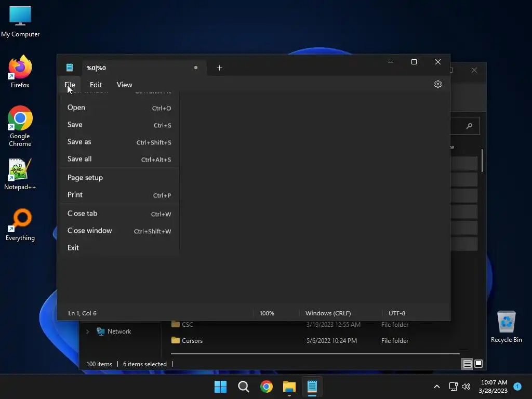
Task: Click Ln 1, Col 6 status indicator
Action: tap(83, 313)
